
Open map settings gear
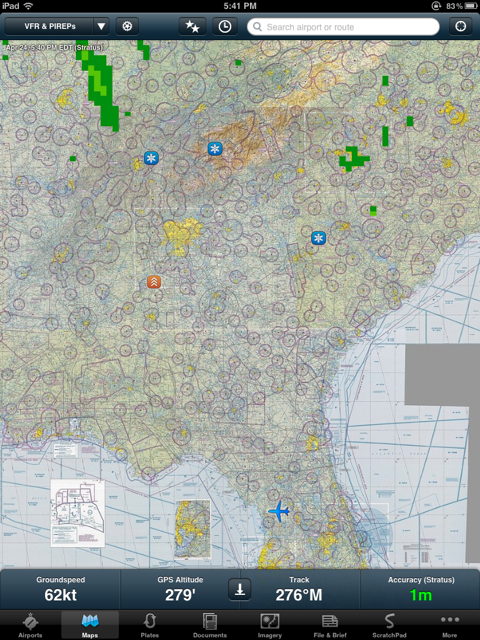tap(127, 27)
